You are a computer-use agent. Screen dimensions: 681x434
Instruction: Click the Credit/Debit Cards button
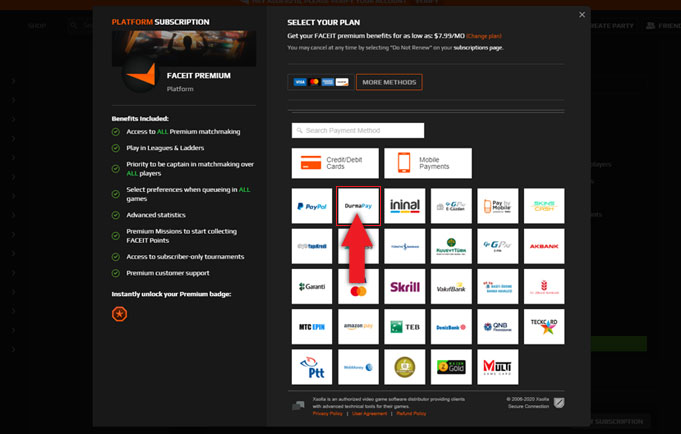(335, 163)
